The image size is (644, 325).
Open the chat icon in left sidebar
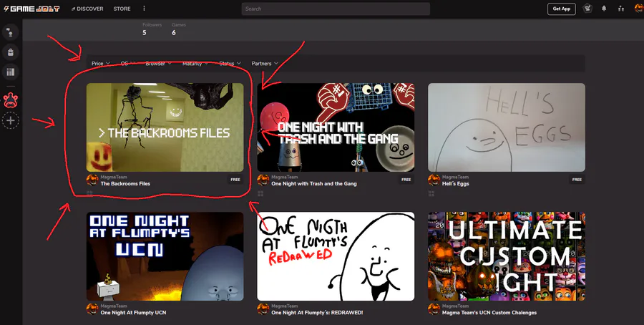click(10, 31)
